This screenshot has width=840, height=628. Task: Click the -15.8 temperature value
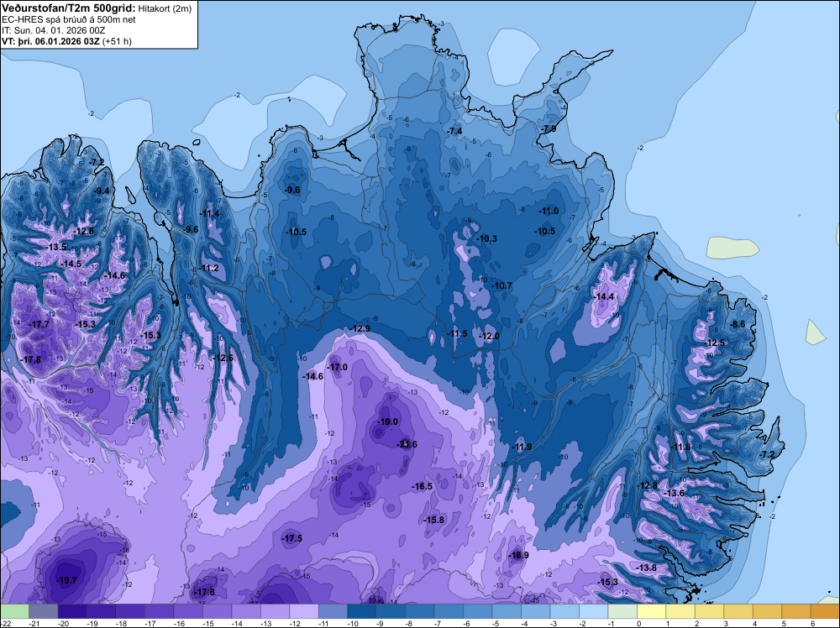click(x=433, y=520)
